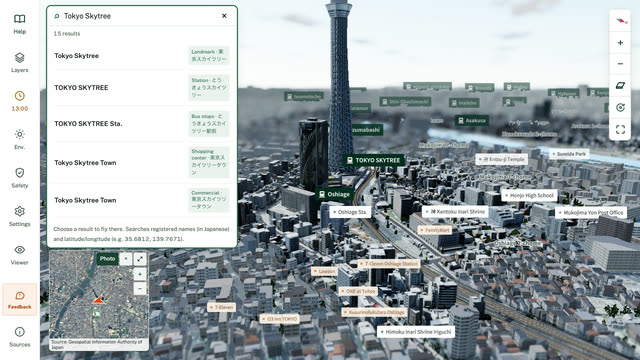
Task: Click the zumabashi station label
Action: (x=366, y=130)
